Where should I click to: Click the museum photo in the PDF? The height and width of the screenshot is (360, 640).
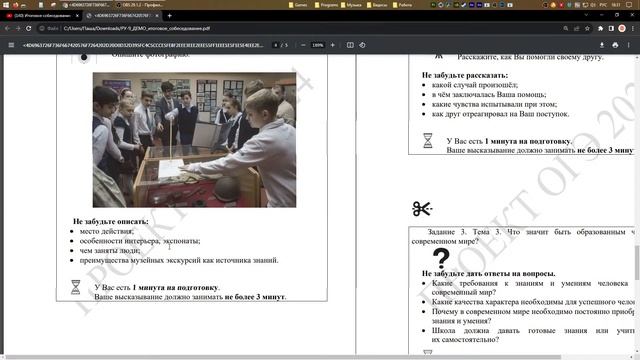194,140
